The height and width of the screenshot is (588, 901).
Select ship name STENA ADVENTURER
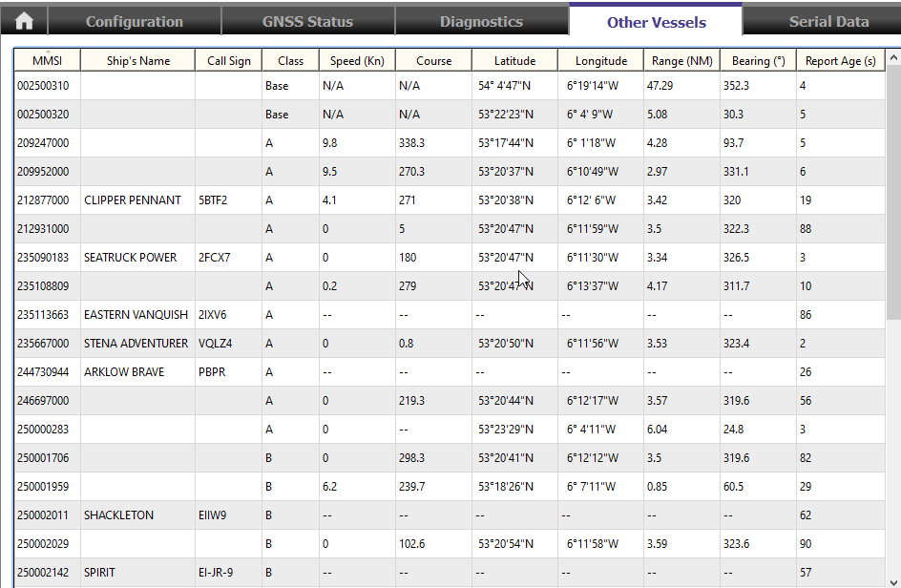(x=136, y=344)
